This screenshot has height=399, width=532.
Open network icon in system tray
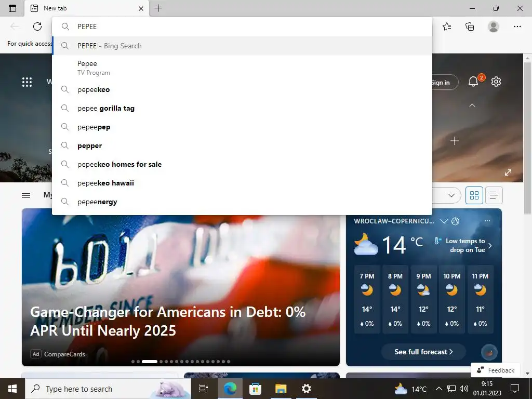(451, 389)
